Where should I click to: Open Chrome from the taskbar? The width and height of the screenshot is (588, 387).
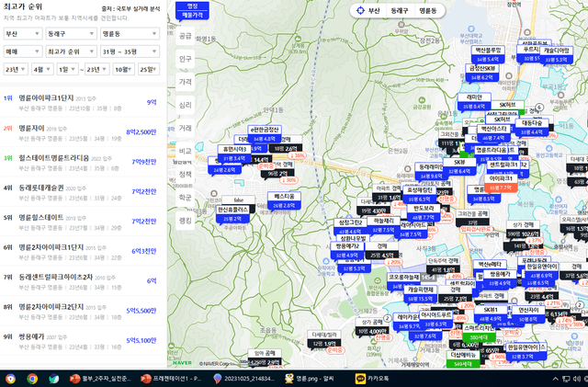[32, 379]
